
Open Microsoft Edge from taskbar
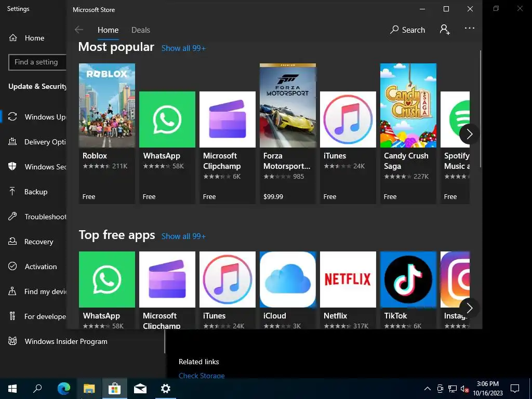[x=64, y=389]
